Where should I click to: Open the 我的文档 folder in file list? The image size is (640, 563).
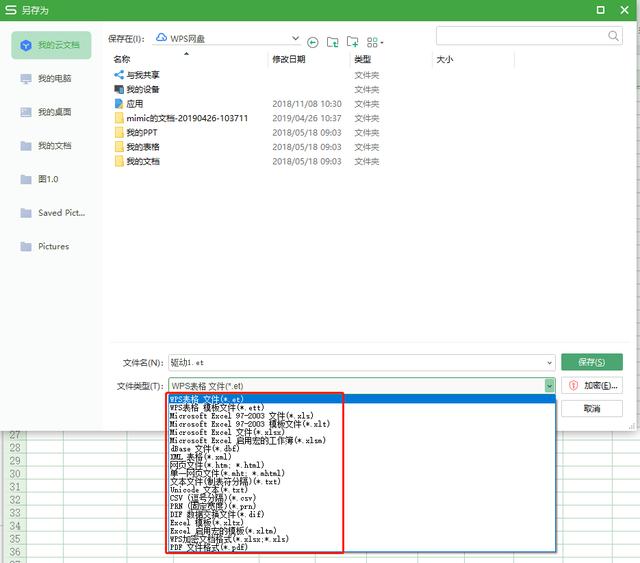137,161
